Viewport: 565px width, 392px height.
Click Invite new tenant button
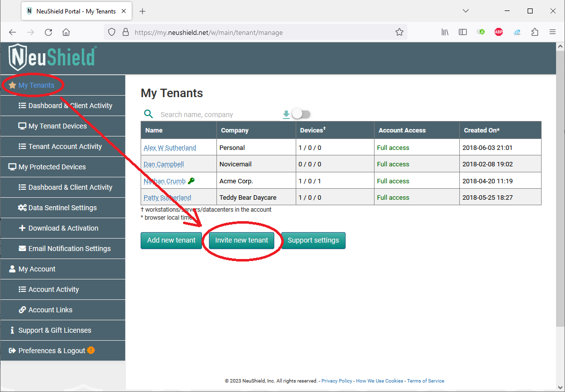click(241, 241)
